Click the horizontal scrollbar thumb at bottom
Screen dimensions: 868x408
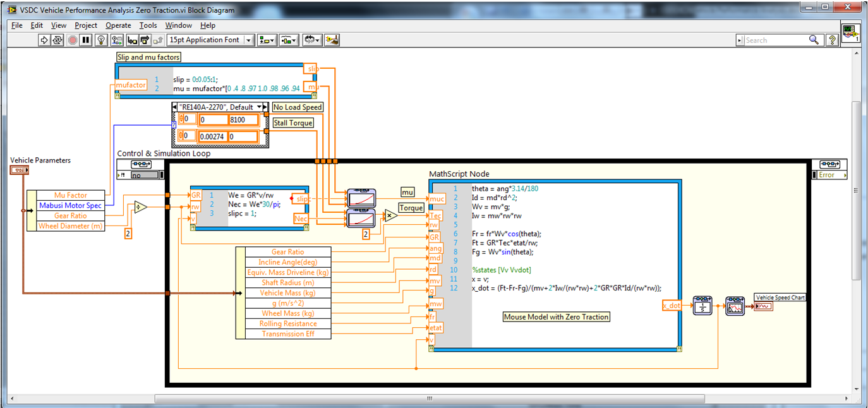click(x=429, y=399)
